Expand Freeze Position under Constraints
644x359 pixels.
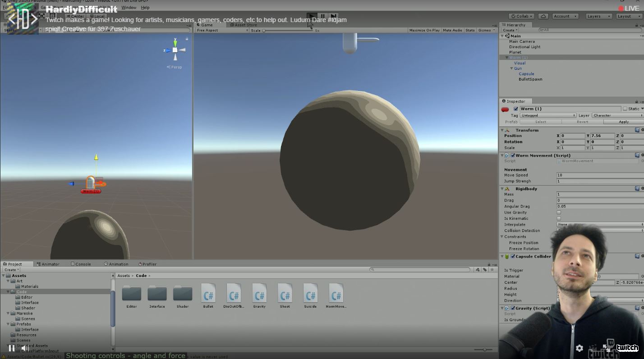click(524, 243)
